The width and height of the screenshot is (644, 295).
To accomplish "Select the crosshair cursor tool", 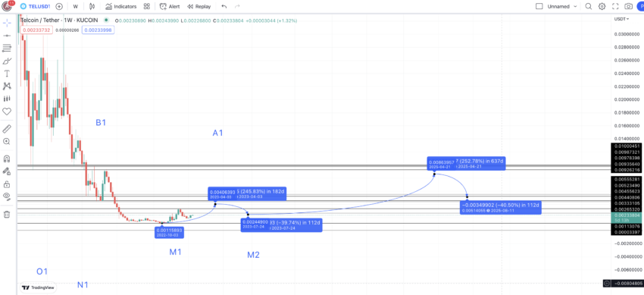I will coord(7,23).
